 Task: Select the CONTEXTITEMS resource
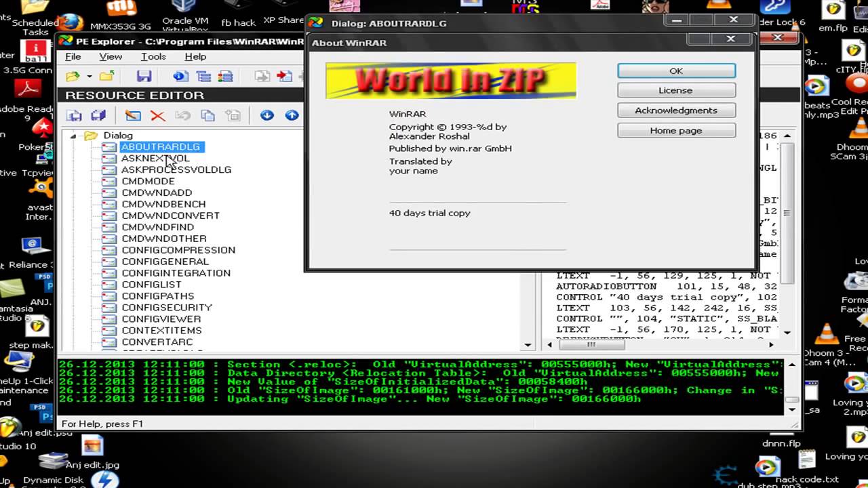point(161,331)
